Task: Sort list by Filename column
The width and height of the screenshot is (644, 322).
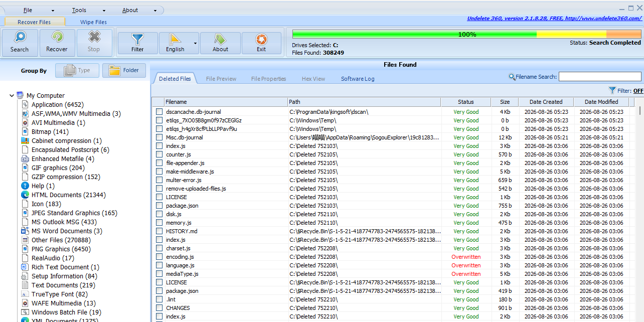Action: point(226,102)
